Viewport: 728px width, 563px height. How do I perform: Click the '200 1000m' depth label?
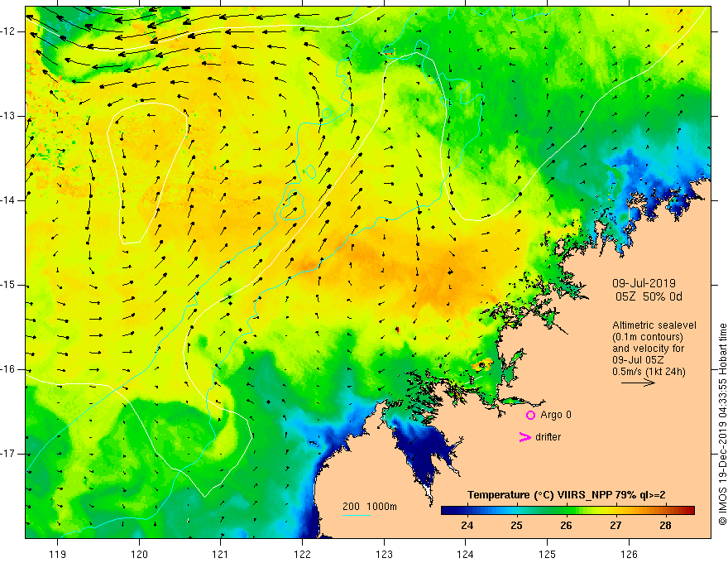(370, 507)
